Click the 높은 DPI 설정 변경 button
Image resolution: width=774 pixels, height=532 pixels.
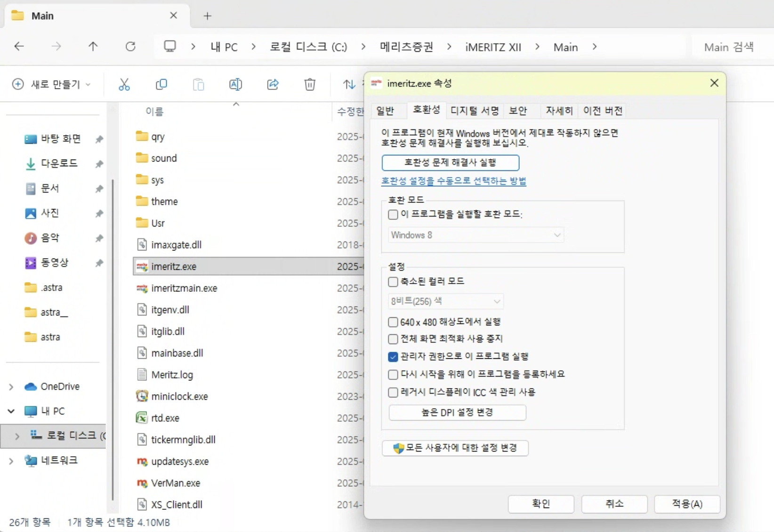pos(457,412)
